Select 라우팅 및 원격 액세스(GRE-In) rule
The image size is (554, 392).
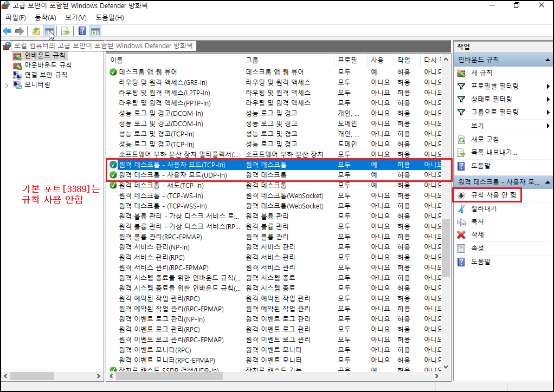click(275, 82)
